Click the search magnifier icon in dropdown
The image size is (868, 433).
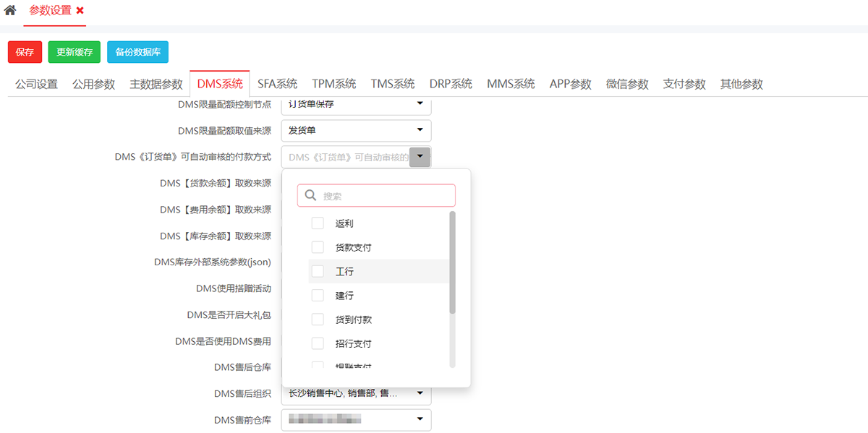[x=311, y=195]
